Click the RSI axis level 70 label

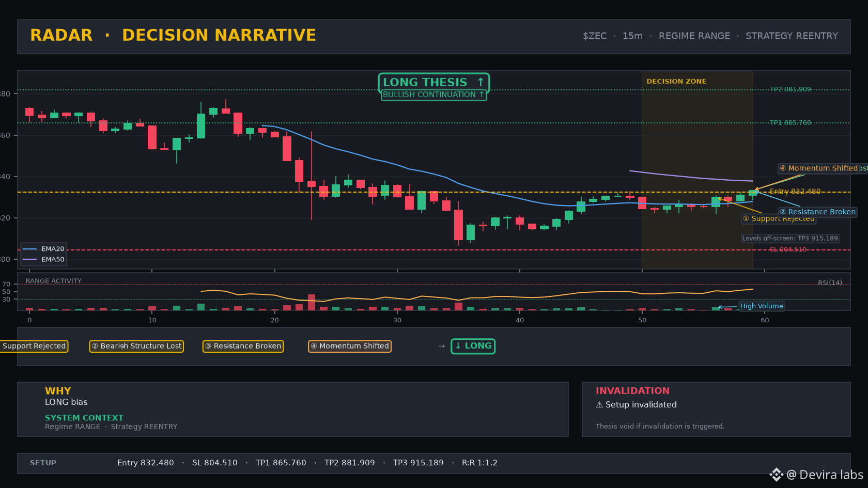(x=6, y=284)
